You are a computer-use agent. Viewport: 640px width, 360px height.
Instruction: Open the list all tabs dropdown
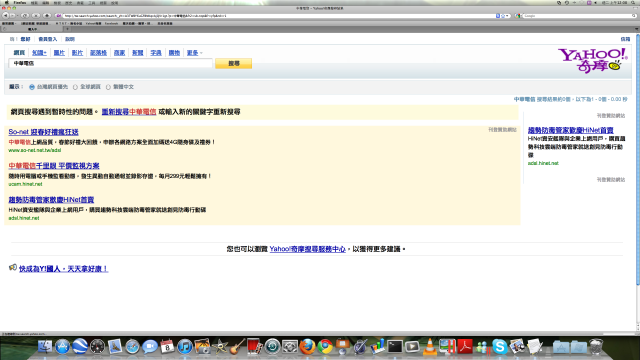click(x=636, y=29)
